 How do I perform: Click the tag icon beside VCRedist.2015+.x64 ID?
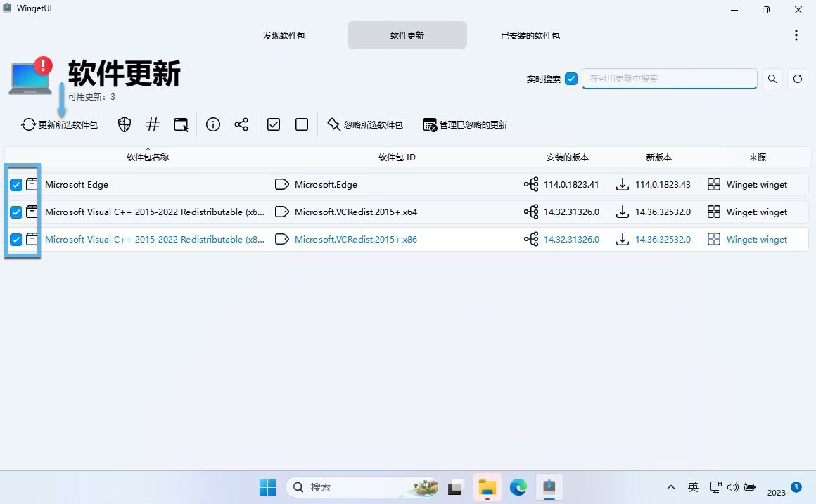pyautogui.click(x=282, y=212)
